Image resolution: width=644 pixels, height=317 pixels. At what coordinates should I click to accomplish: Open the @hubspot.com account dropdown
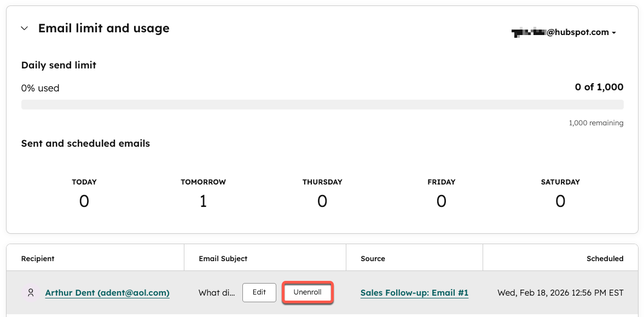pos(564,32)
